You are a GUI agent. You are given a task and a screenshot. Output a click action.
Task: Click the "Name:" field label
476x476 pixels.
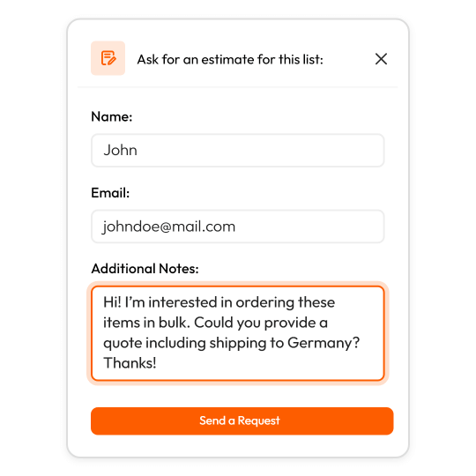112,116
